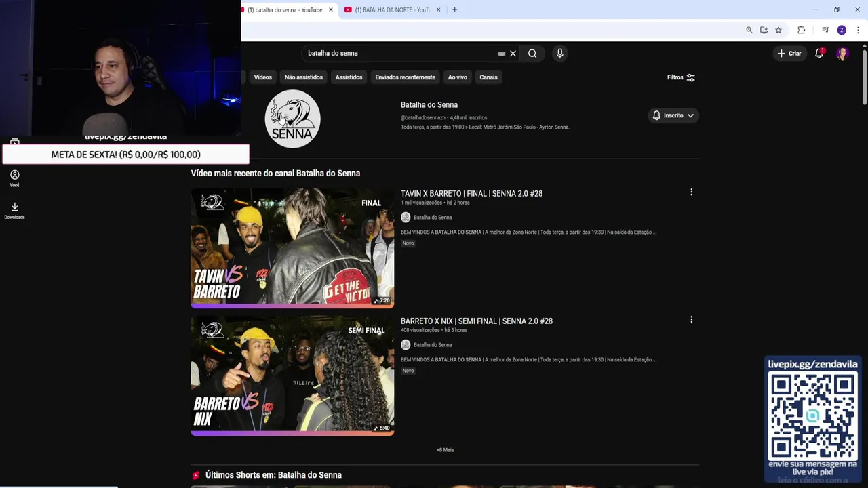Bookmark this page with the star
Image resolution: width=868 pixels, height=488 pixels.
click(x=778, y=30)
